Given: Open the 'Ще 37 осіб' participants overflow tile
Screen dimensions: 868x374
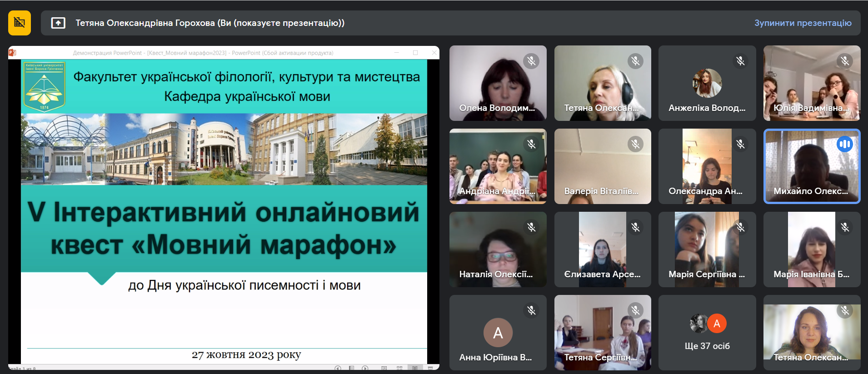Looking at the screenshot, I should coord(707,333).
